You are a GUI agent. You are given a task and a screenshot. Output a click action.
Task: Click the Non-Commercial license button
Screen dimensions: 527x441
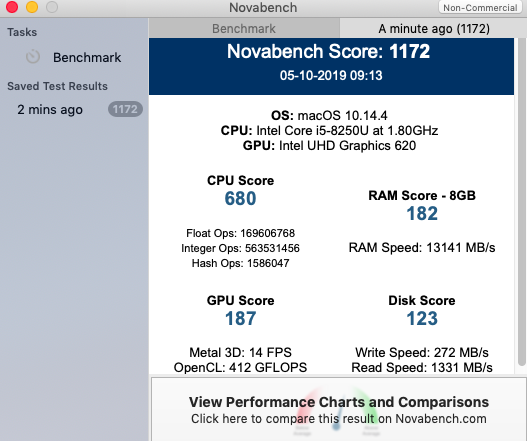point(480,7)
